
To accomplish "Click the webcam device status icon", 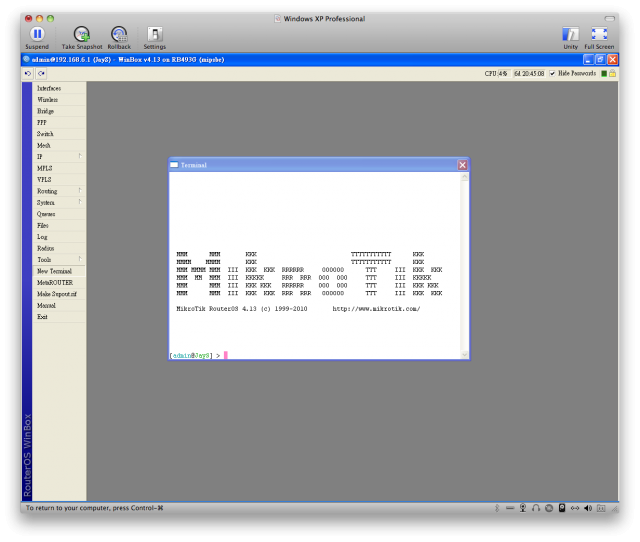I will (523, 508).
